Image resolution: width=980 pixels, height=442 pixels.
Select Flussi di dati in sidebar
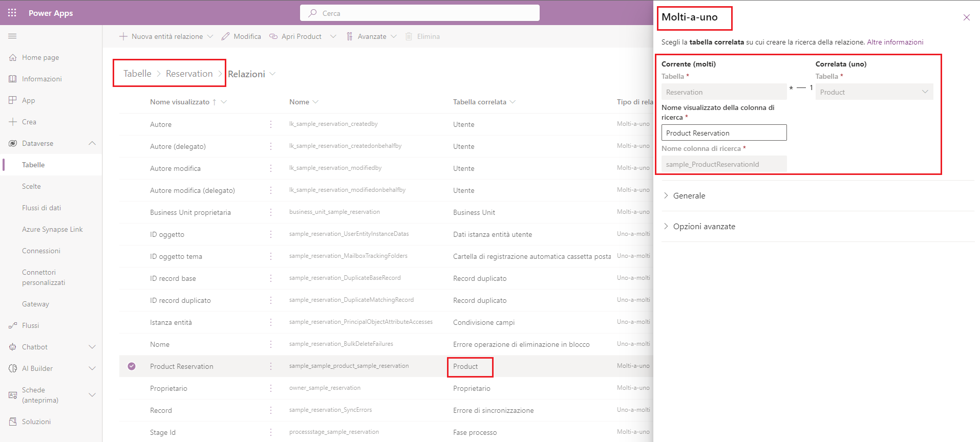point(41,208)
